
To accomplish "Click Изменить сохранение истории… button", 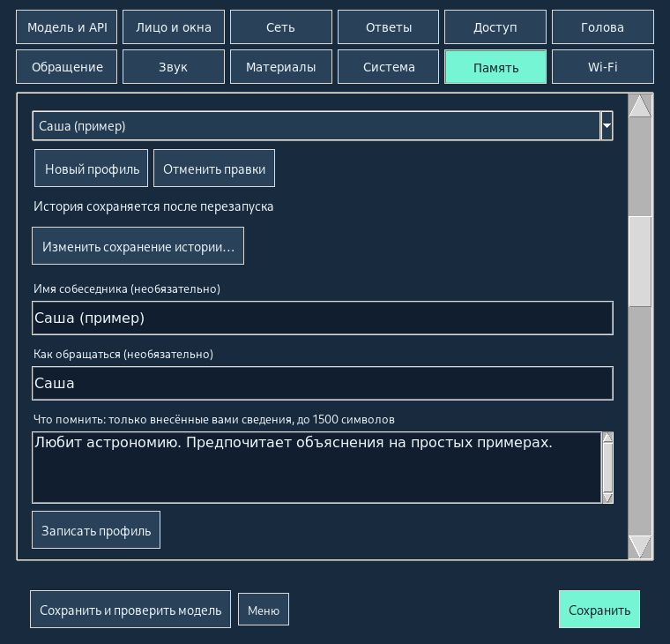I will (138, 246).
